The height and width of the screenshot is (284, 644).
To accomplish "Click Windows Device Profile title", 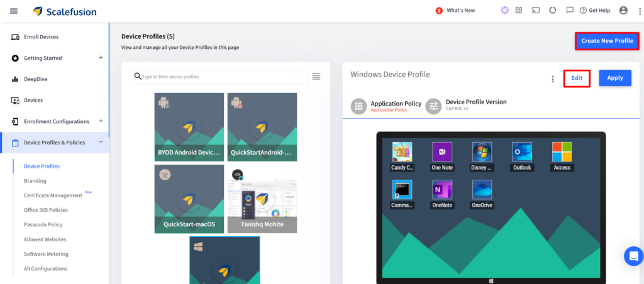I will (390, 74).
